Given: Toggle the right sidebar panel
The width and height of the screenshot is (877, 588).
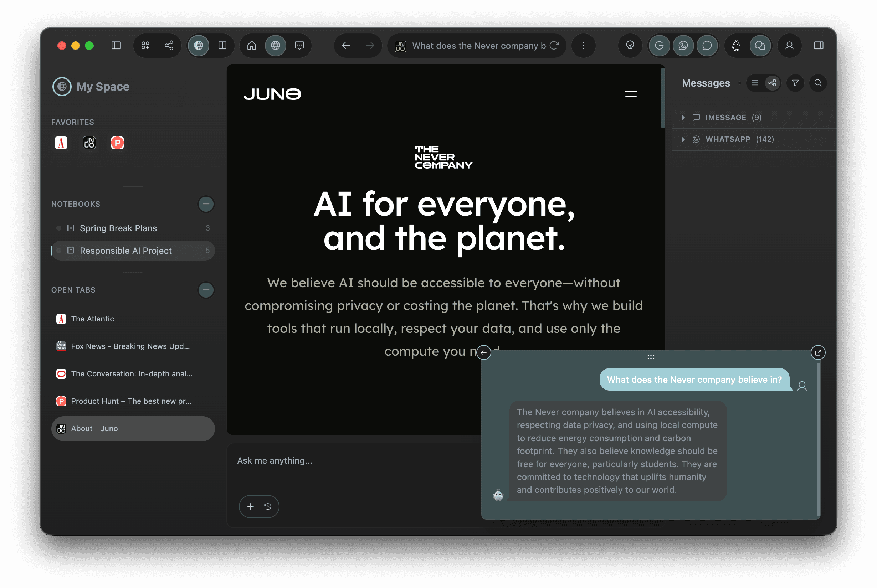Looking at the screenshot, I should (x=818, y=45).
